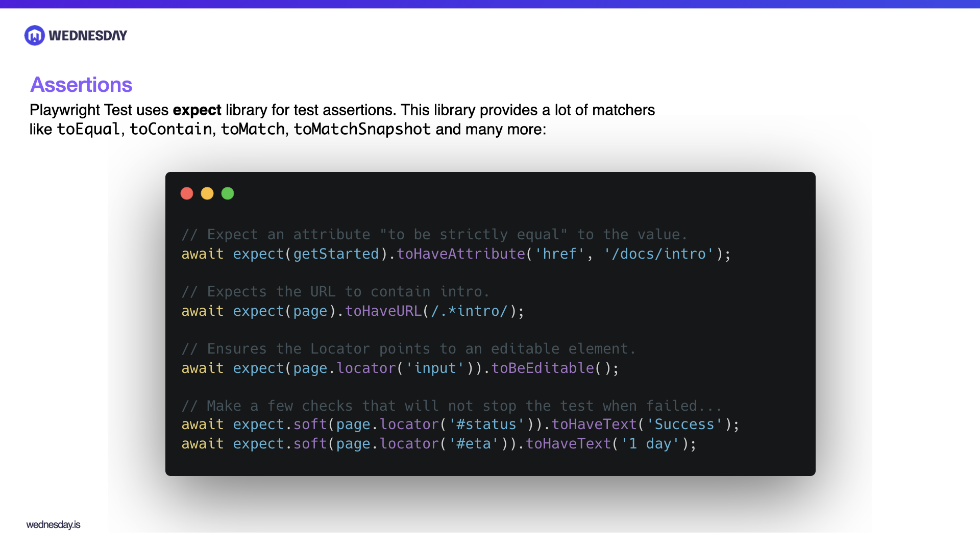The width and height of the screenshot is (980, 551).
Task: Click the '1 day' string in code
Action: (650, 443)
